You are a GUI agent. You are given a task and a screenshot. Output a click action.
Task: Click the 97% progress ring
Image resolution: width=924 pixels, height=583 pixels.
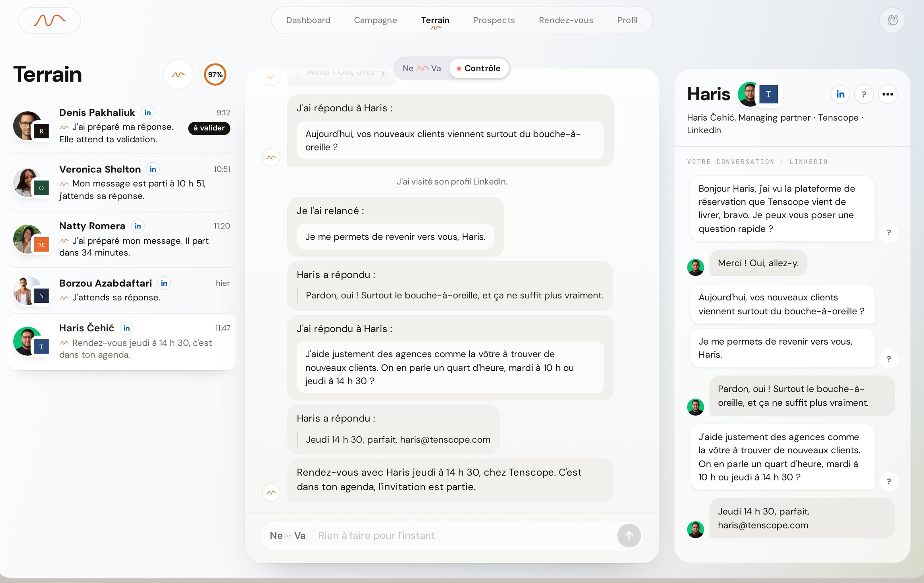pyautogui.click(x=215, y=74)
